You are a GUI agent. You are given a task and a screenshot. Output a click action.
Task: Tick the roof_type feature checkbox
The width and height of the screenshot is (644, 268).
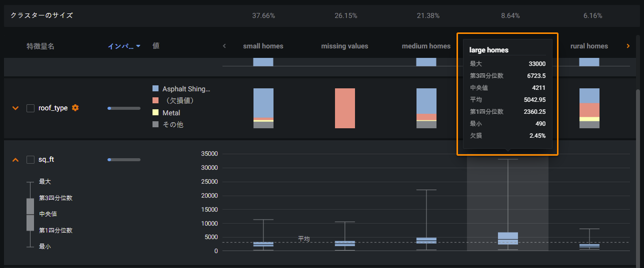click(30, 108)
